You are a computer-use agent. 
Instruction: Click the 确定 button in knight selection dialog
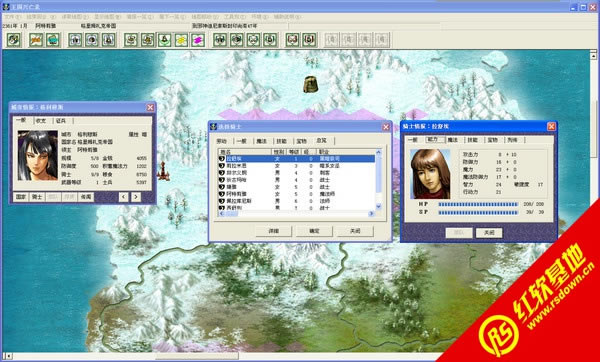tap(314, 231)
